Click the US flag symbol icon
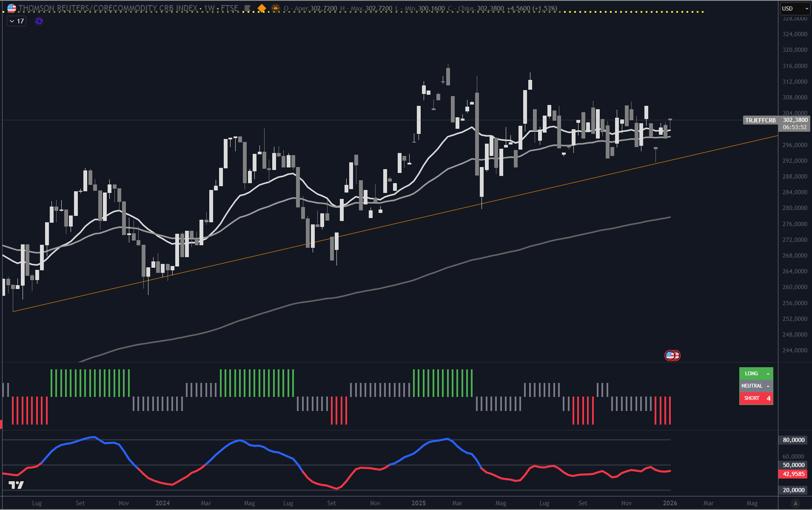This screenshot has width=812, height=510. coord(11,8)
